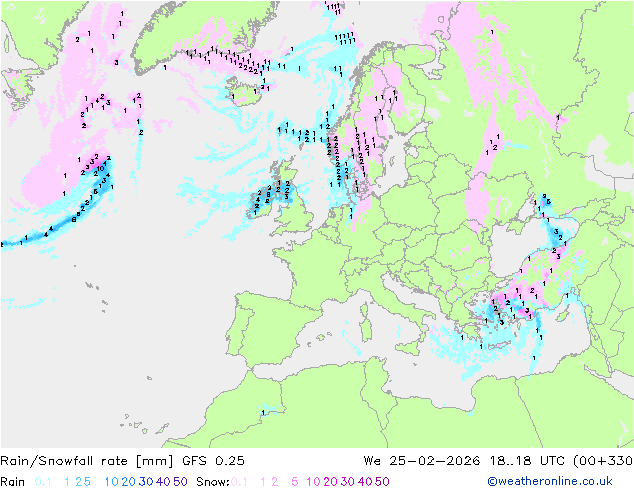Select the Snow legend 1 color value

(263, 482)
